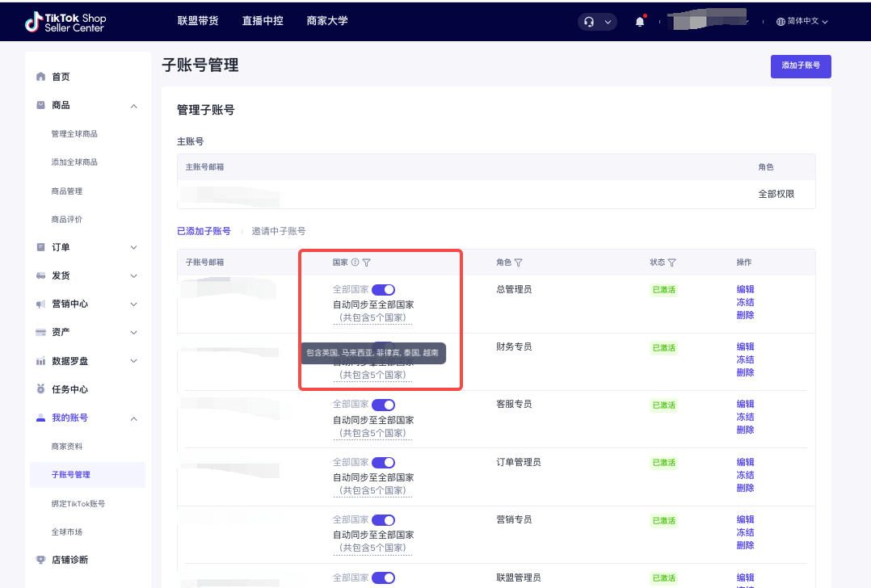This screenshot has width=871, height=588.
Task: Select 子账号管理 in sidebar
Action: (x=88, y=475)
